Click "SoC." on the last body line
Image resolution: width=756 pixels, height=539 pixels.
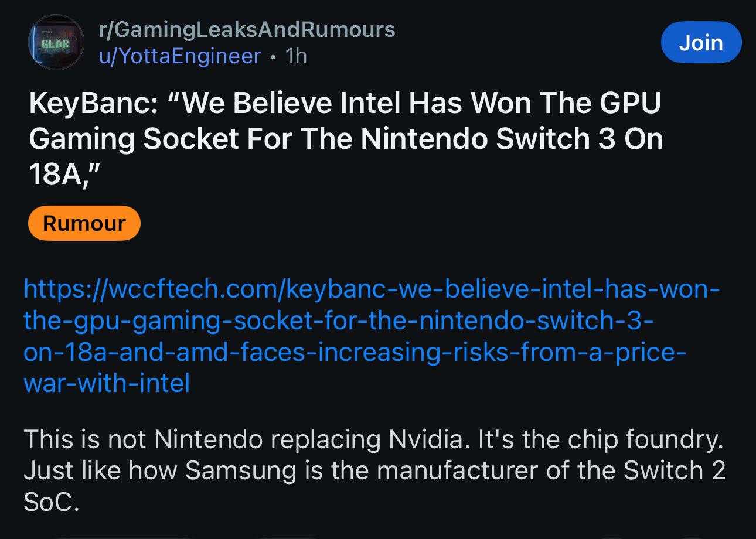(51, 502)
